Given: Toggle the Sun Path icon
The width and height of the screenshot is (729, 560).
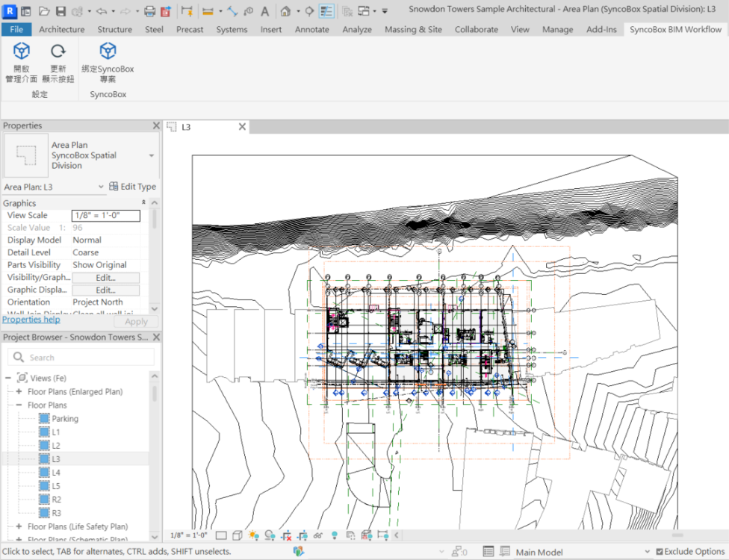Looking at the screenshot, I should pos(253,535).
